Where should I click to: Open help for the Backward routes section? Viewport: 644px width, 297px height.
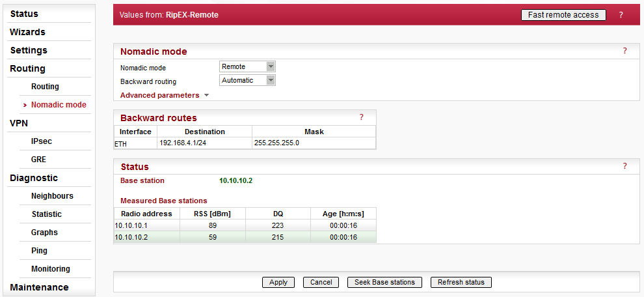click(x=361, y=117)
